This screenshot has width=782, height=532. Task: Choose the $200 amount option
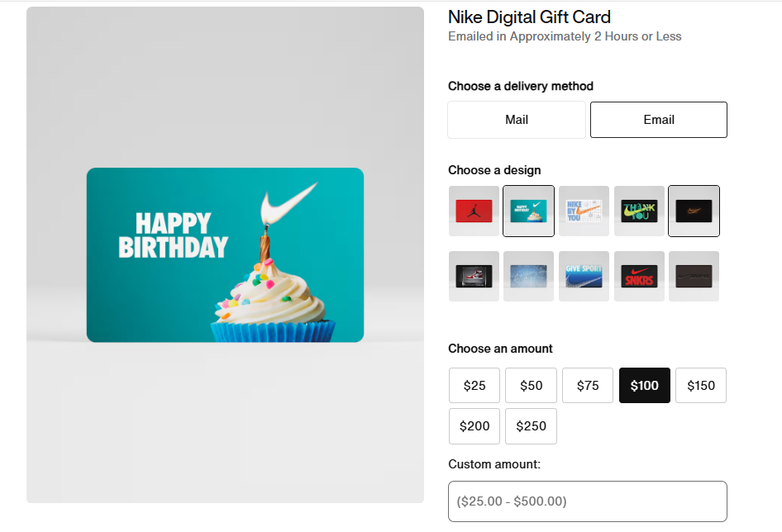click(x=474, y=425)
